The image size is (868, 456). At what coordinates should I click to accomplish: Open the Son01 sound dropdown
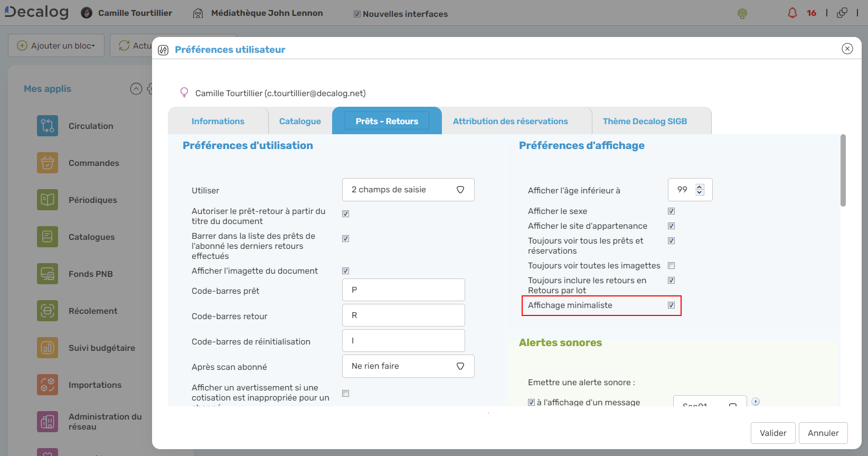pyautogui.click(x=710, y=401)
